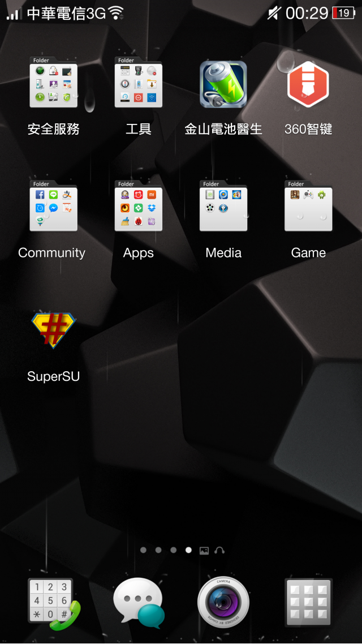
Task: Open the app drawer grid icon
Action: pos(308,602)
